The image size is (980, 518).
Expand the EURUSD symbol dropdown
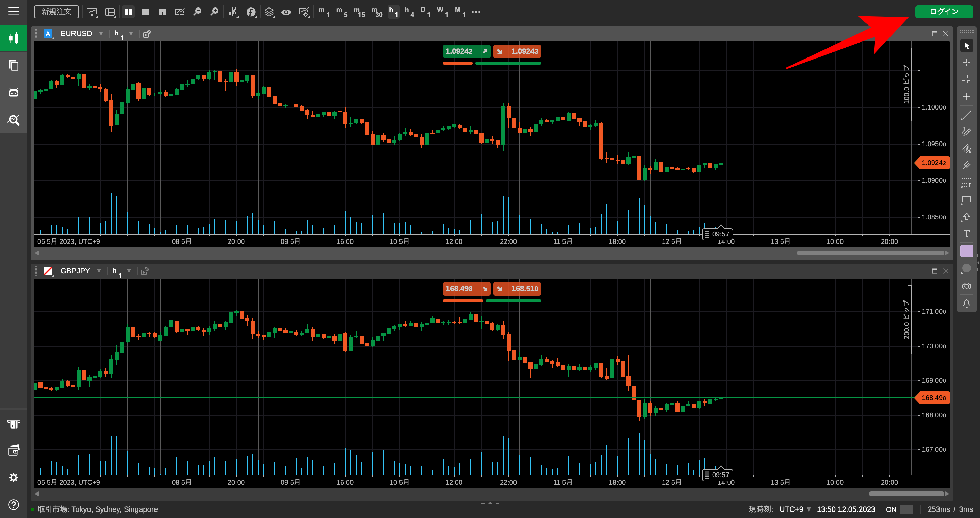pos(101,33)
